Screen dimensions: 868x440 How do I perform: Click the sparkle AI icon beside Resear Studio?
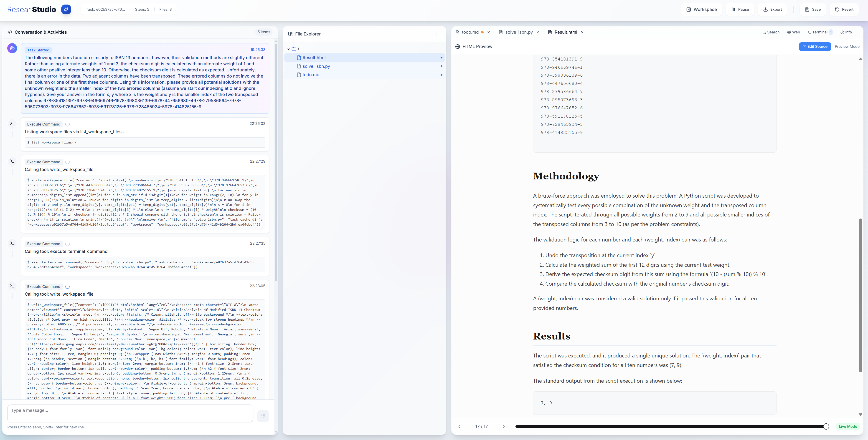click(66, 9)
